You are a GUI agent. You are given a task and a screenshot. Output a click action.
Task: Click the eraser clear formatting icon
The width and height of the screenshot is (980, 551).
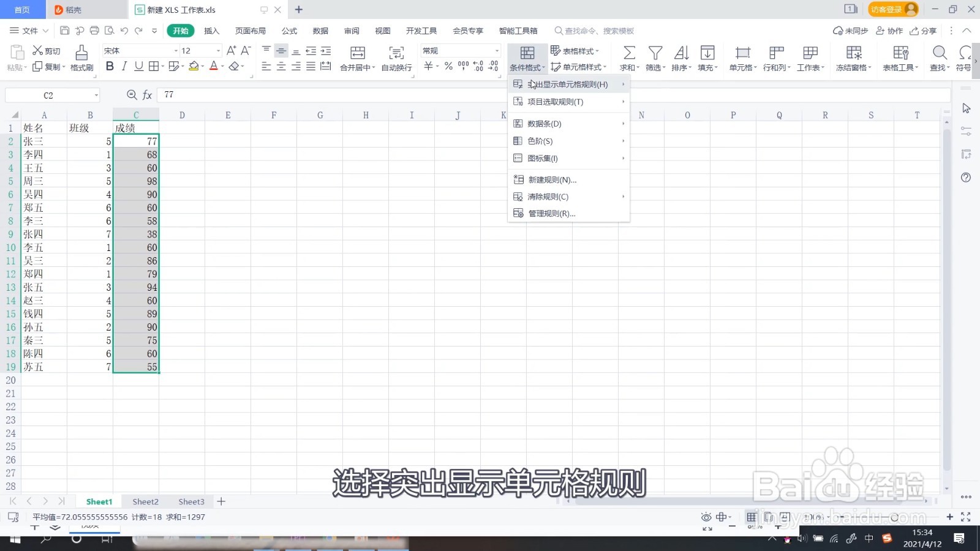pyautogui.click(x=233, y=66)
